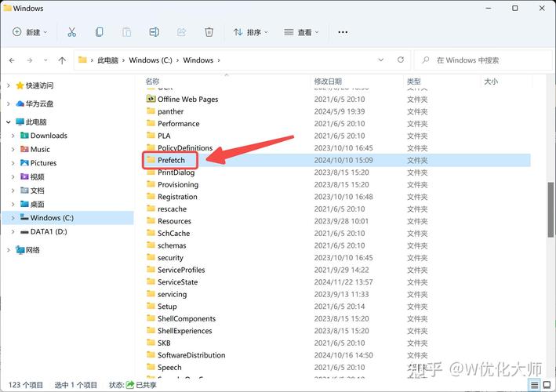Switch to details view icon in status bar
The image size is (556, 392).
[534, 385]
